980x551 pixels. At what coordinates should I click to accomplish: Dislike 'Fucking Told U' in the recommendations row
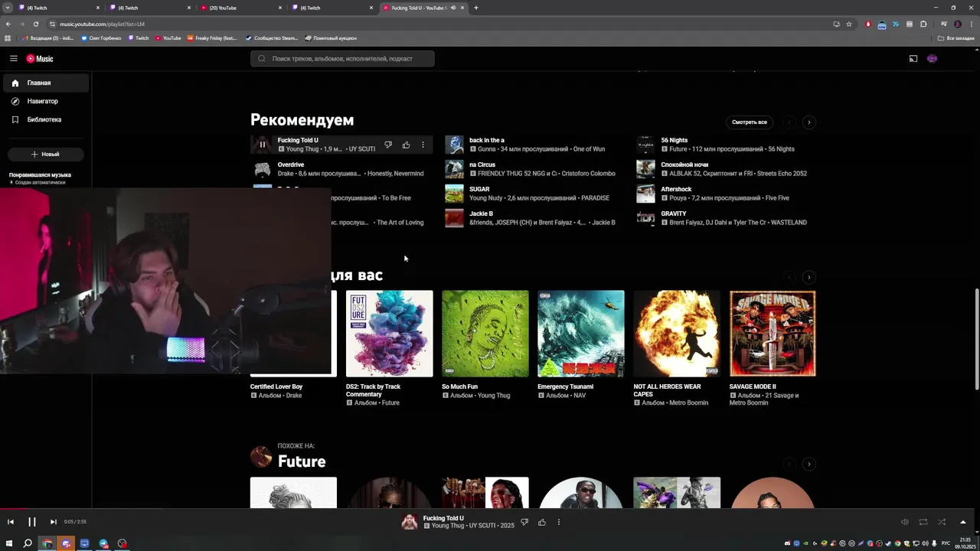(x=388, y=145)
